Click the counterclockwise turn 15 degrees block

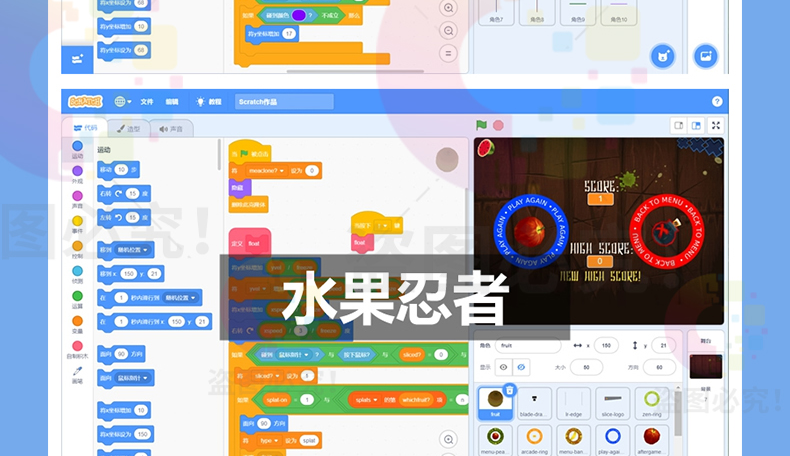(x=124, y=218)
